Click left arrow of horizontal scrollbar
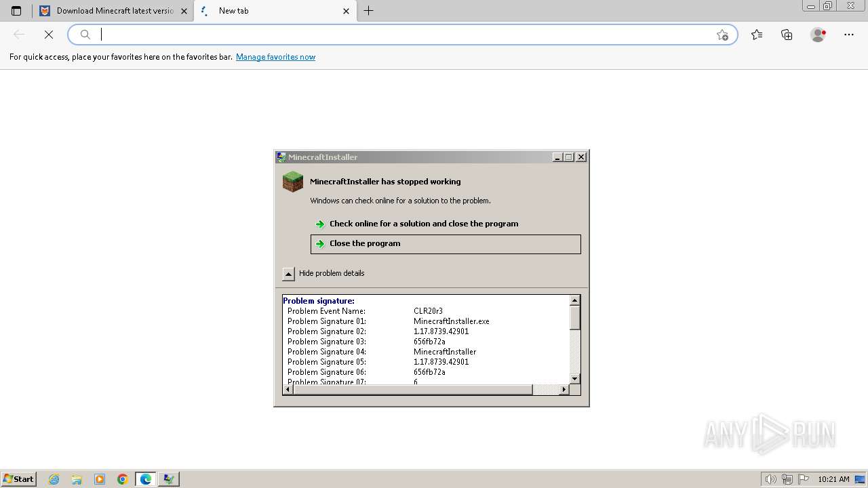 288,390
